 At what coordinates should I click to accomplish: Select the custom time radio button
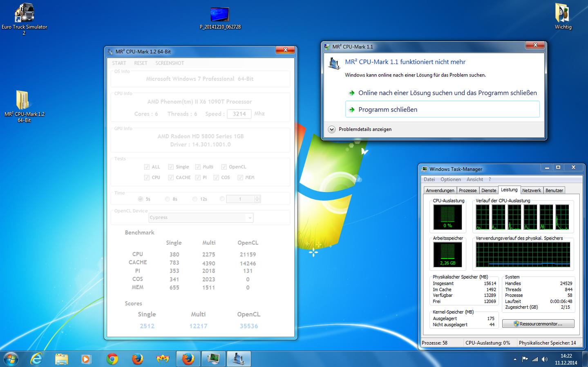click(222, 199)
